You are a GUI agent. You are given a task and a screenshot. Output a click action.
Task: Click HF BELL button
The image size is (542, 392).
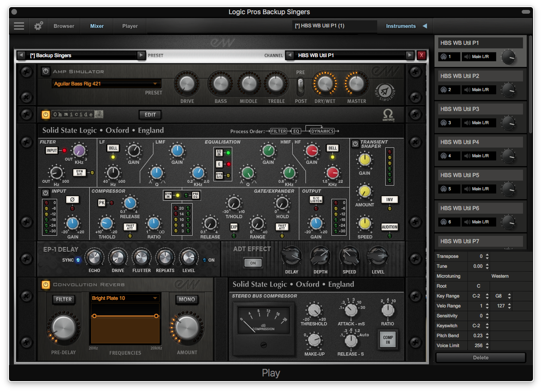click(332, 148)
